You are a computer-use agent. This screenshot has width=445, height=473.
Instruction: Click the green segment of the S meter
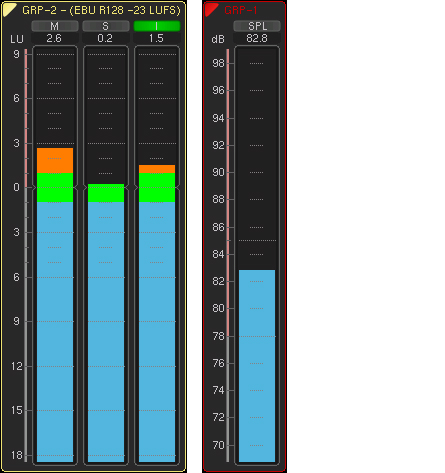(x=106, y=193)
